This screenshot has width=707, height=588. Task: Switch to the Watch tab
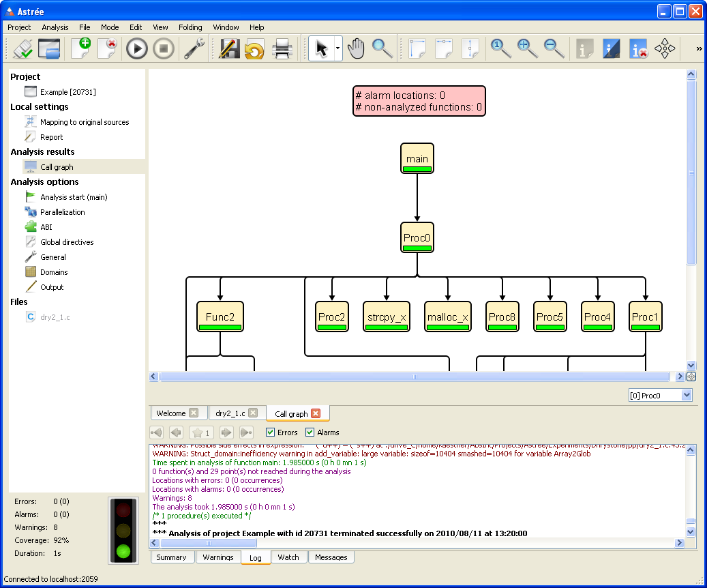click(x=288, y=557)
